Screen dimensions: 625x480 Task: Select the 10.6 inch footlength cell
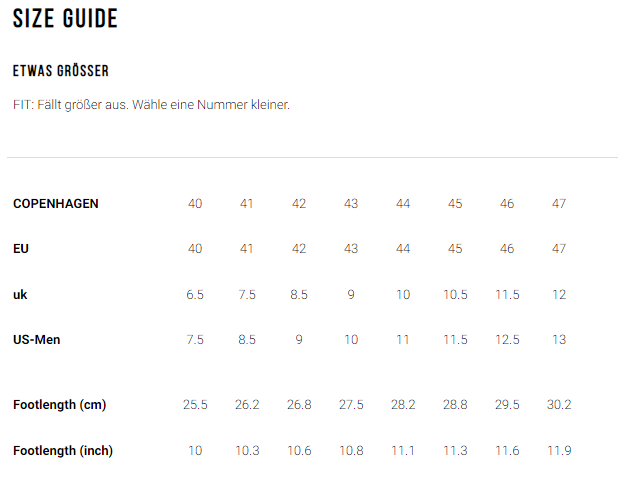tap(299, 450)
